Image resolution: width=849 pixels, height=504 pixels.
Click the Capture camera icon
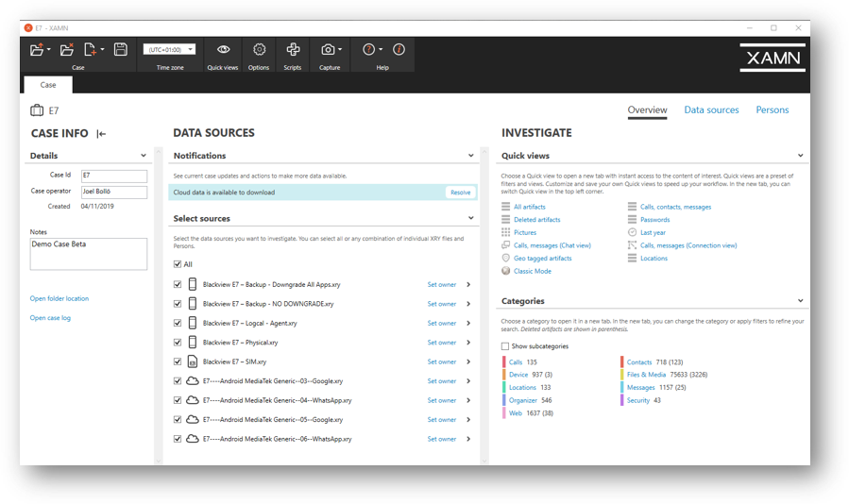(x=328, y=50)
